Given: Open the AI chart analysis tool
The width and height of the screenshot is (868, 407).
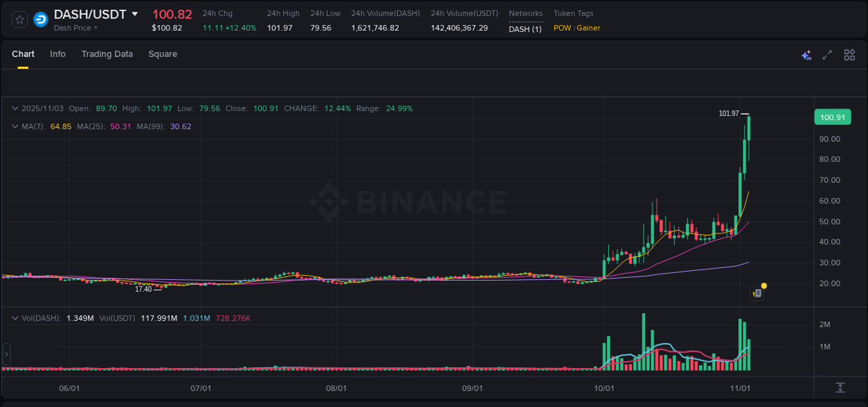Looking at the screenshot, I should (806, 54).
